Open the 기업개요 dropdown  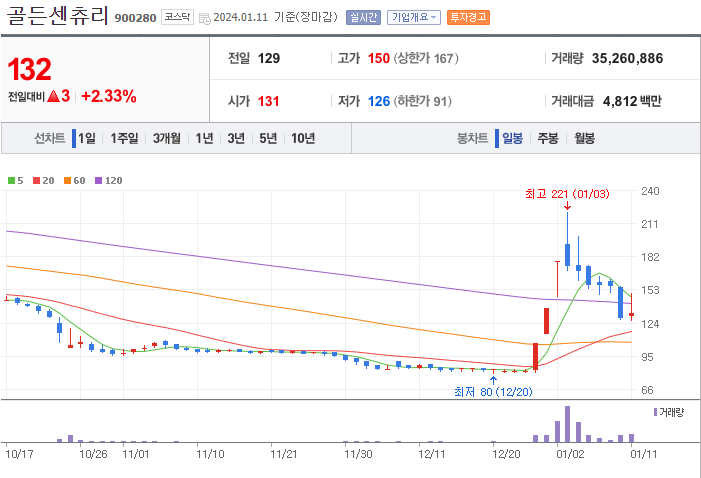click(414, 17)
